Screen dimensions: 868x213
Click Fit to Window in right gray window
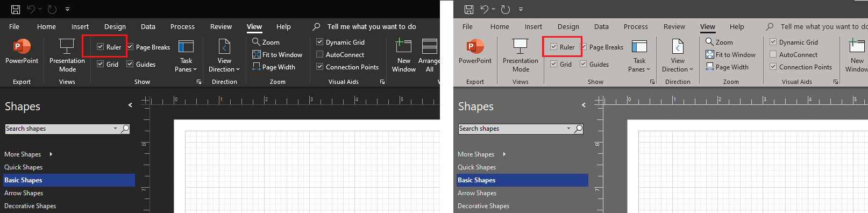coord(730,54)
